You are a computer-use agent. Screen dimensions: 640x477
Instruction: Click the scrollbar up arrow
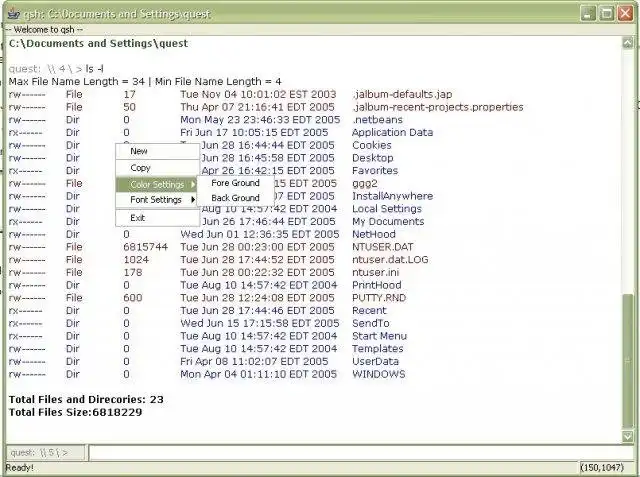[628, 42]
